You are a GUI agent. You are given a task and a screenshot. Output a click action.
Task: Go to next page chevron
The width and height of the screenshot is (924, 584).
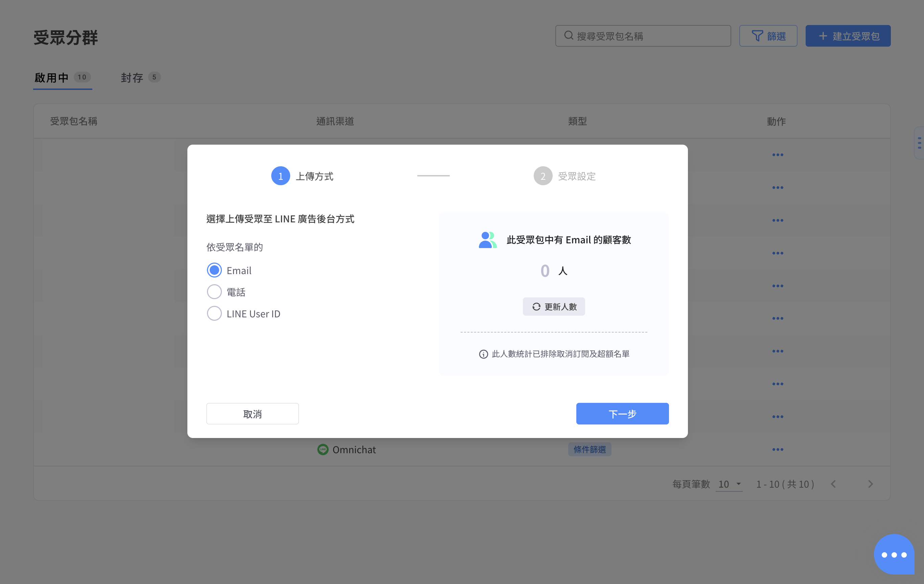tap(870, 484)
